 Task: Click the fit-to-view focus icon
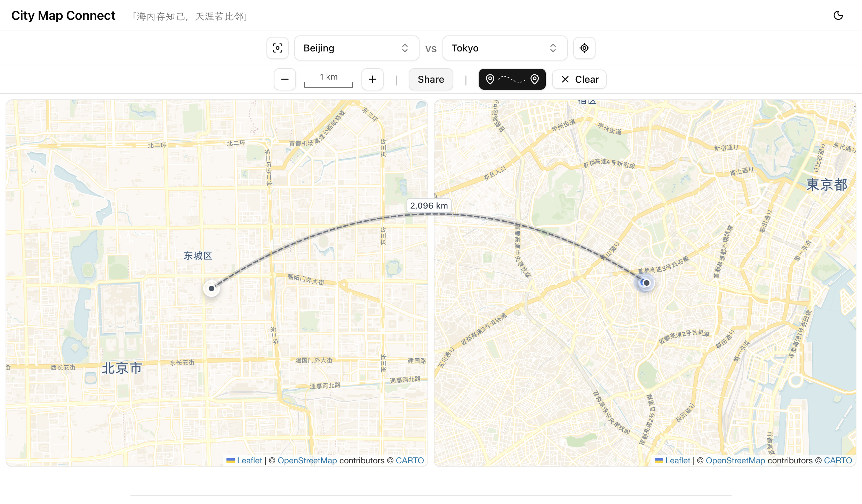click(x=277, y=48)
